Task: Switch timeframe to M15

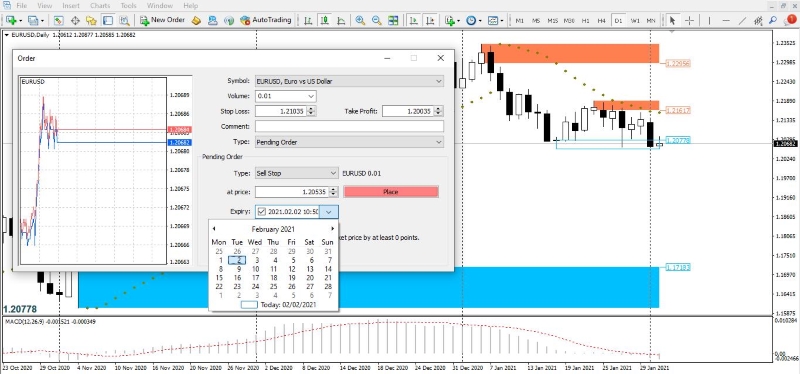Action: (553, 20)
